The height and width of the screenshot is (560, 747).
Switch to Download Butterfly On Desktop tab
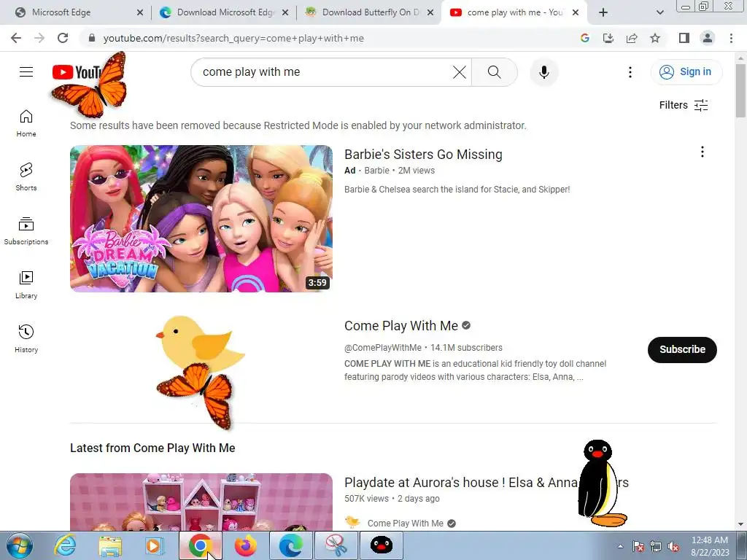coord(369,12)
